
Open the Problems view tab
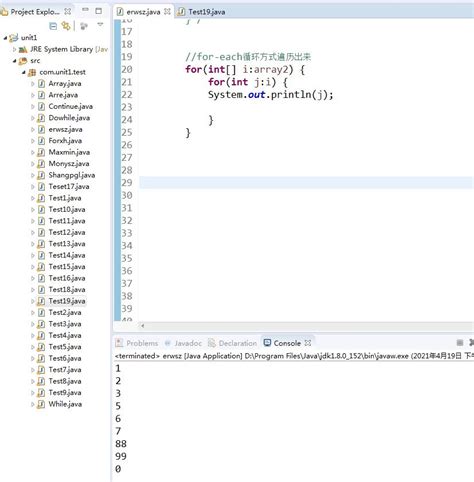[x=137, y=343]
